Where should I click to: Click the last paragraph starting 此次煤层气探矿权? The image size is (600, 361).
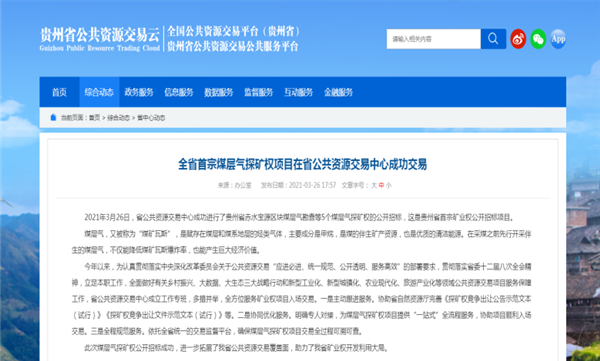coord(236,348)
